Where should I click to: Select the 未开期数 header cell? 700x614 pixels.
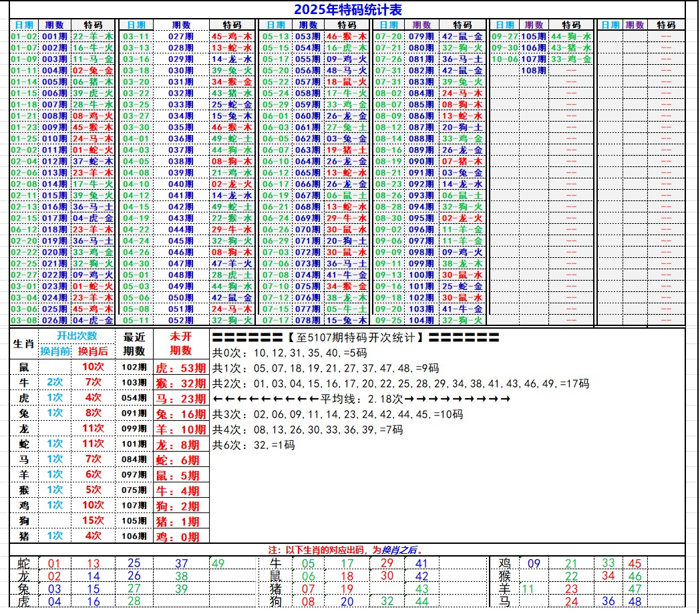[x=180, y=343]
